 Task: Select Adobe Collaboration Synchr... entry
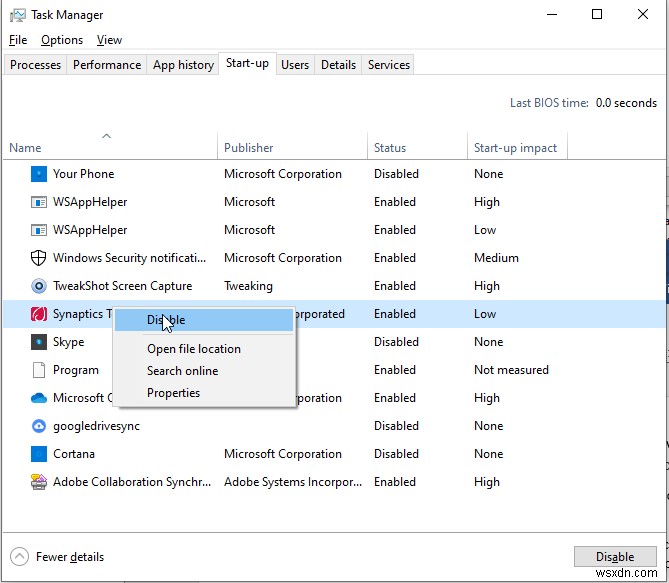coord(132,482)
